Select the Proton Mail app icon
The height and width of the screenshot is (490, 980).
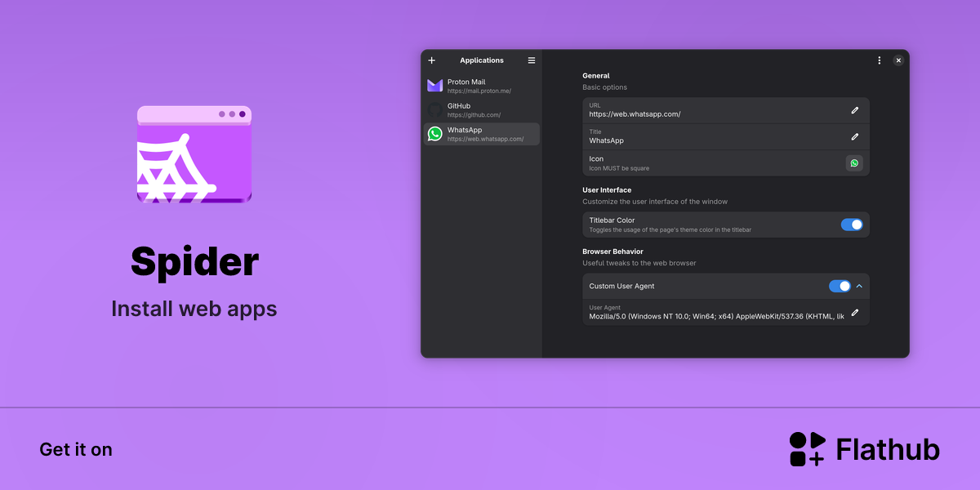[434, 86]
